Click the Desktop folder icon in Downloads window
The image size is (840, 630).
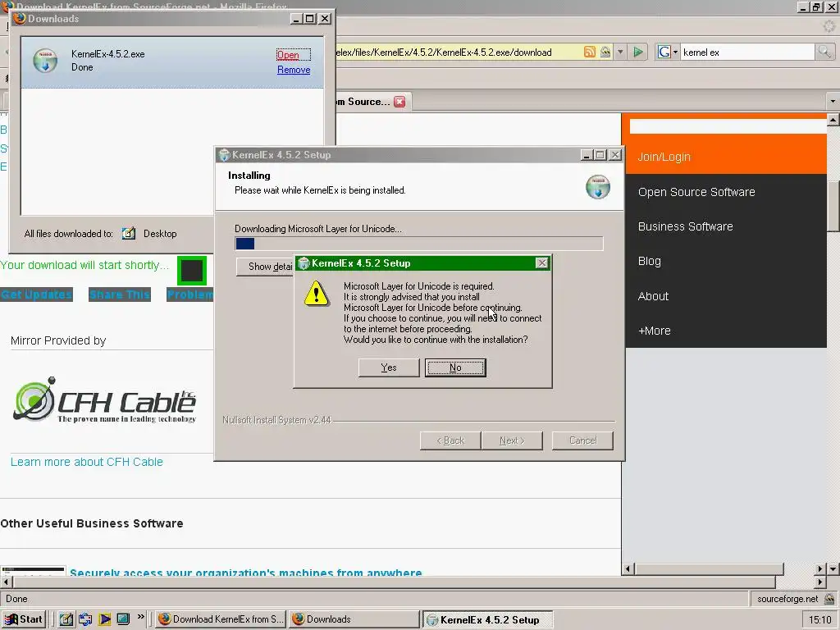(129, 234)
